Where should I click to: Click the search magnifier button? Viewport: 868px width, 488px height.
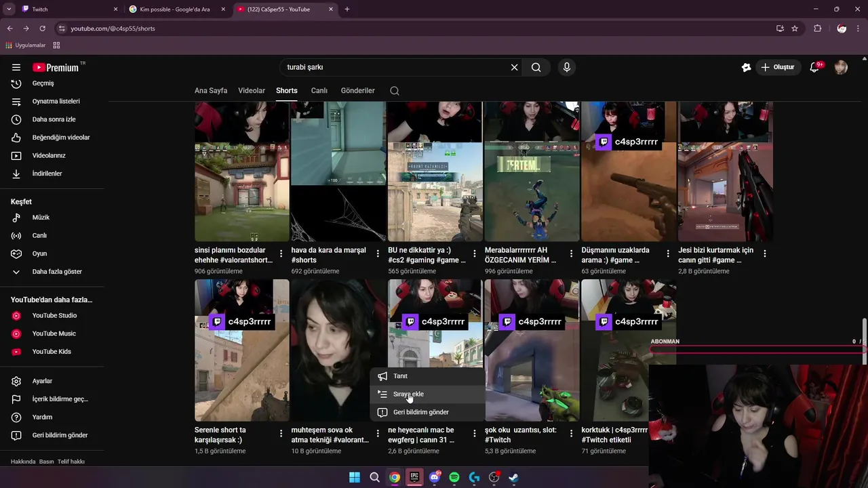(536, 67)
